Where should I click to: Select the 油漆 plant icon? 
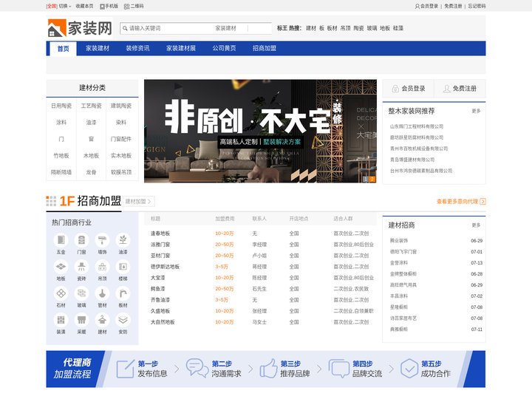coord(123,240)
